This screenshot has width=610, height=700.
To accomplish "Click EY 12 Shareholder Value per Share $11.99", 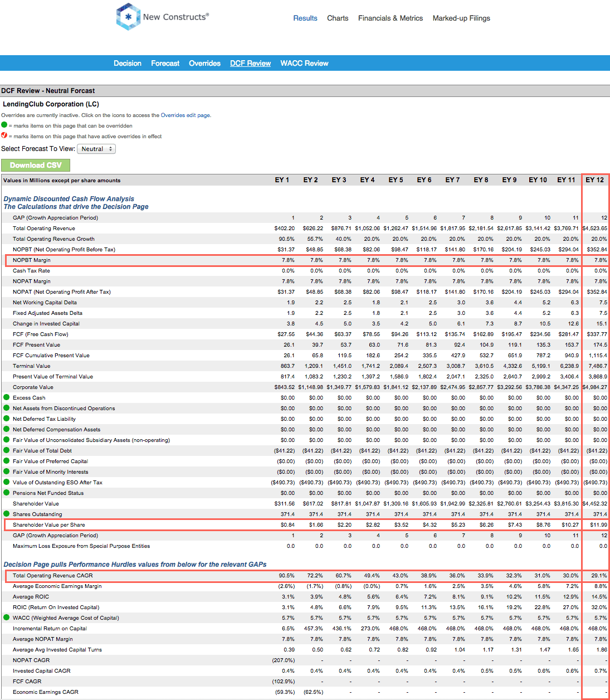I will pos(599,525).
